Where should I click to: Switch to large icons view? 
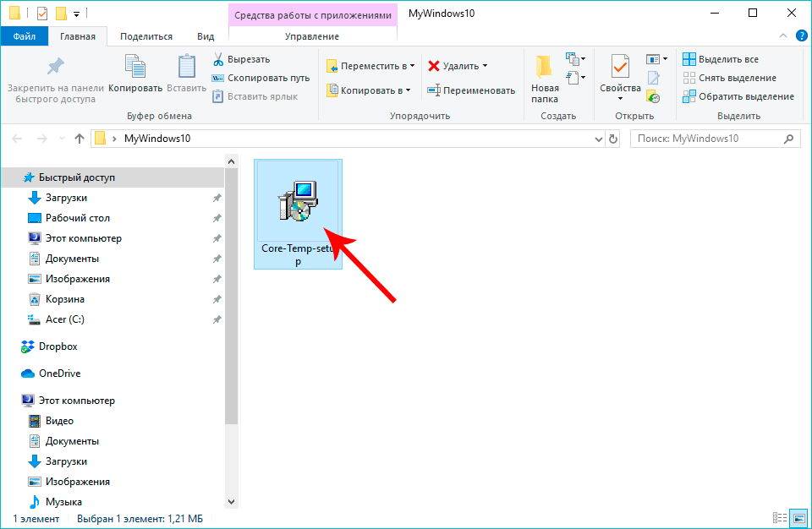point(799,518)
